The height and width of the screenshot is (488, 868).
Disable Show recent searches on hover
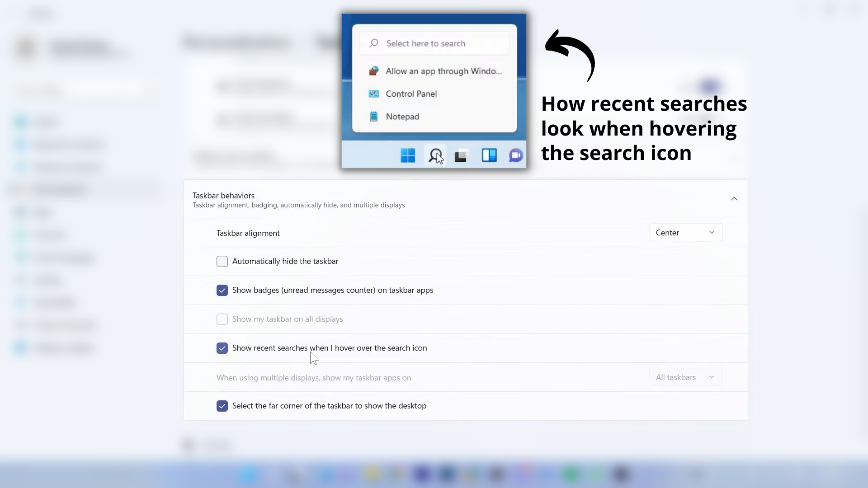(222, 348)
